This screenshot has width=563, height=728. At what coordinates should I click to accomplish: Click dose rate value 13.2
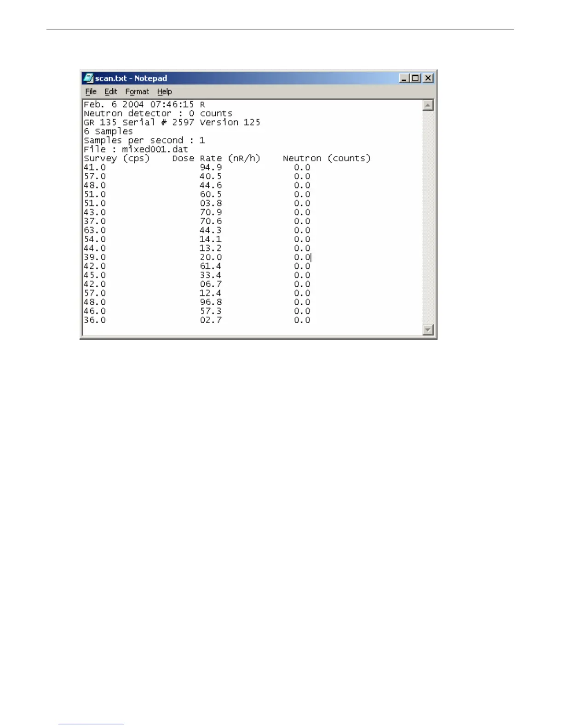[x=211, y=248]
